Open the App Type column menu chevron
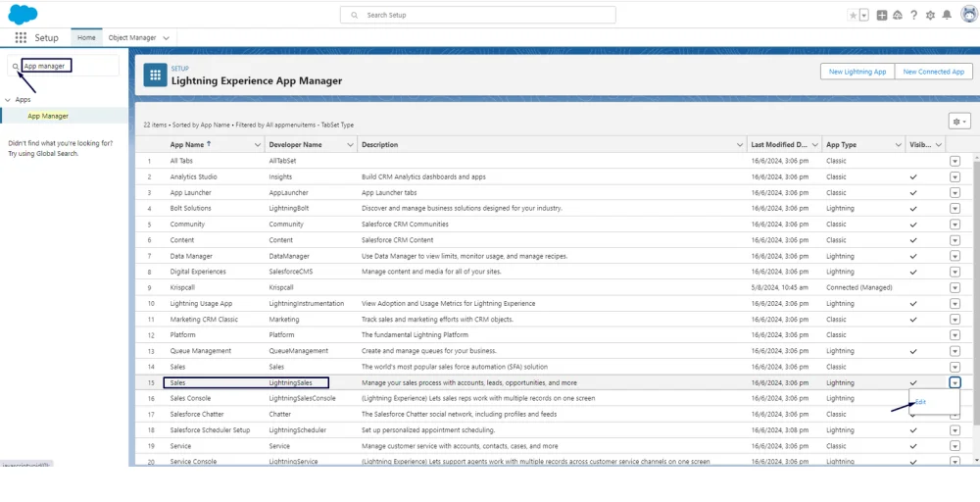Image resolution: width=980 pixels, height=502 pixels. click(899, 144)
